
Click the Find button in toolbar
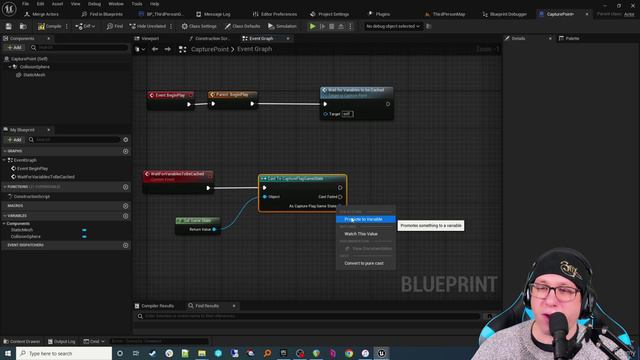coord(115,26)
